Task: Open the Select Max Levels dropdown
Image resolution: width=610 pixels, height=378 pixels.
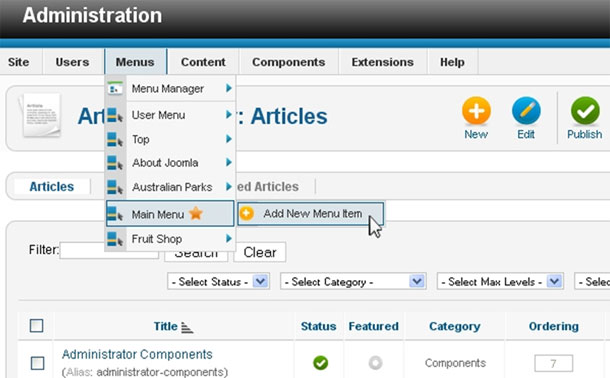Action: coord(500,282)
